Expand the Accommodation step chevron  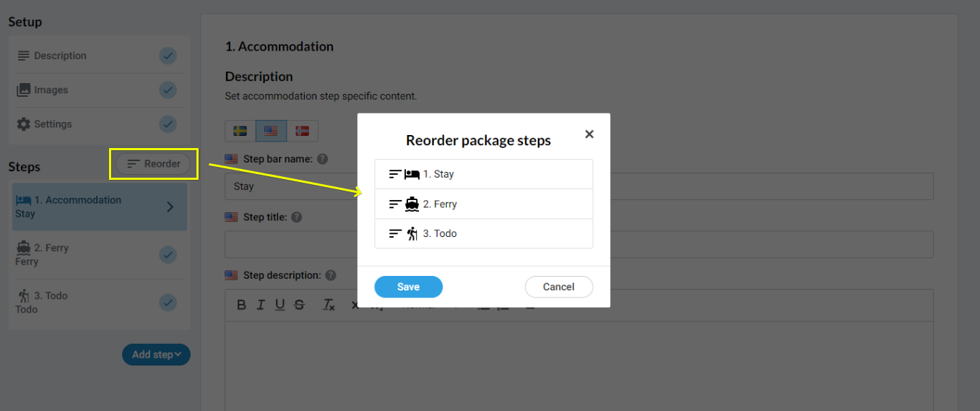(170, 207)
